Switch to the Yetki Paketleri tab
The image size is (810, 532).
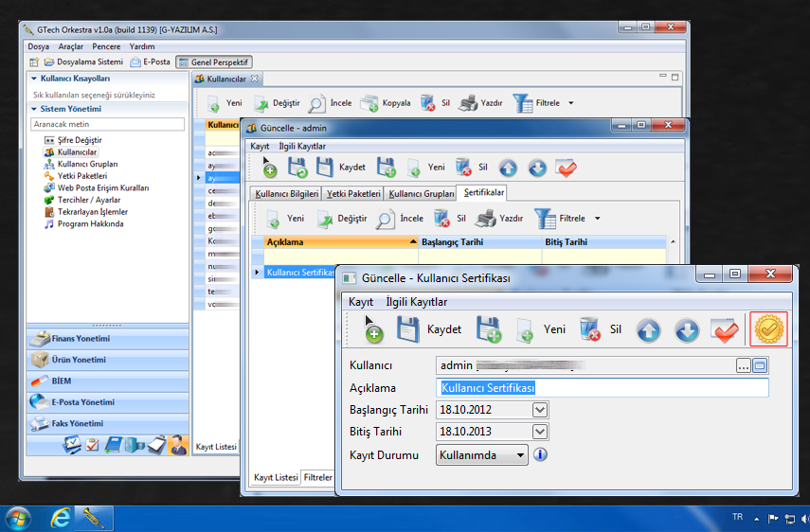click(353, 193)
